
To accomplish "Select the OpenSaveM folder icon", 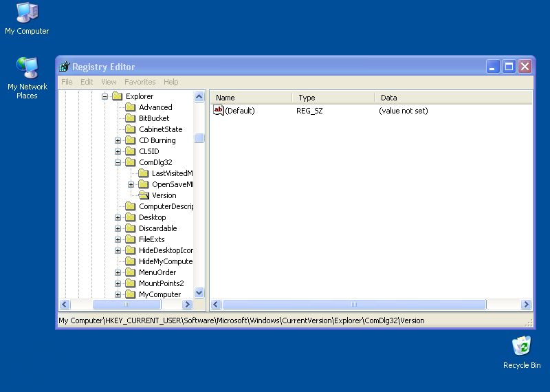I will [x=143, y=184].
